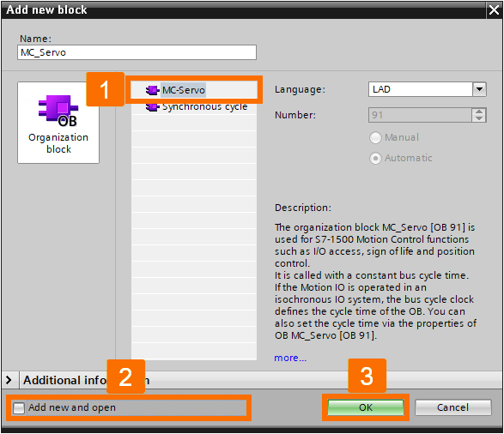
Task: Open the more... description link
Action: (x=290, y=358)
